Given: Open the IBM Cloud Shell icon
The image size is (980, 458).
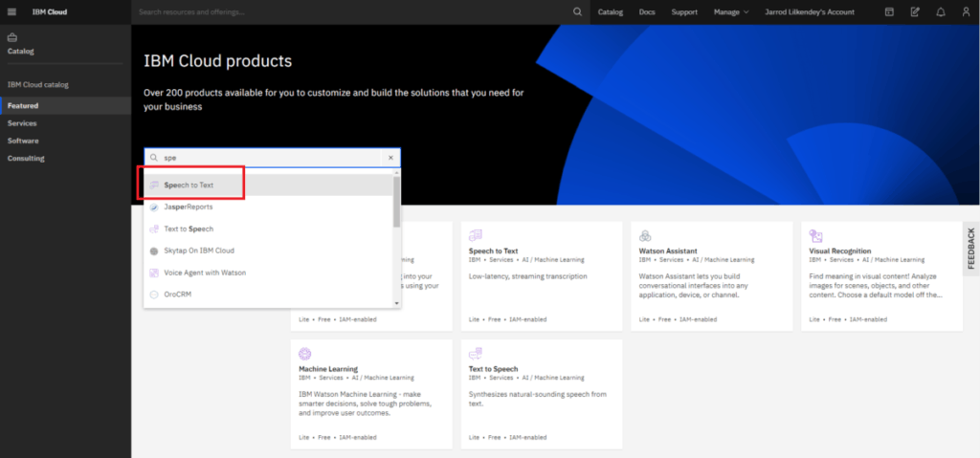Looking at the screenshot, I should click(x=889, y=12).
